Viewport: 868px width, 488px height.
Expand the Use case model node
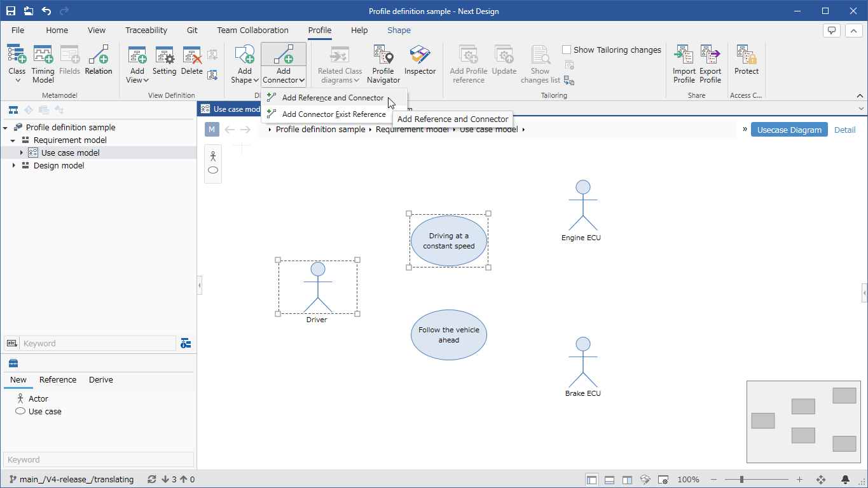(x=21, y=152)
